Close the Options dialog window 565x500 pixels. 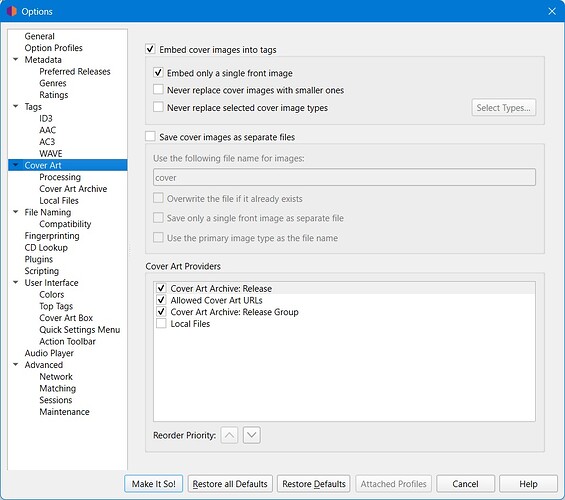[x=552, y=11]
